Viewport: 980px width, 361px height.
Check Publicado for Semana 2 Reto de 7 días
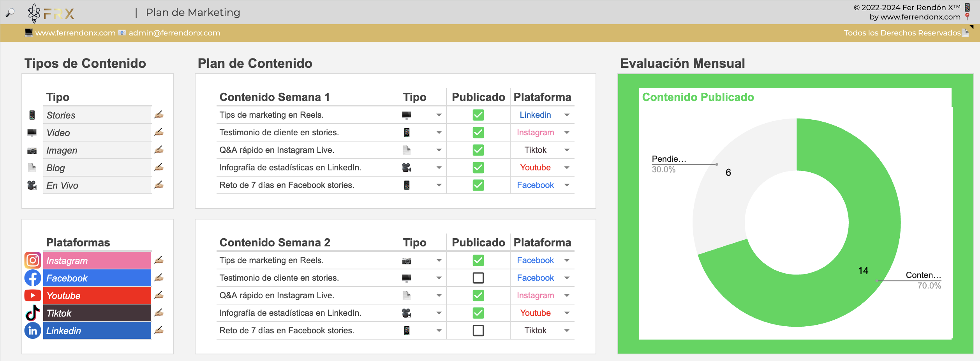pos(478,331)
